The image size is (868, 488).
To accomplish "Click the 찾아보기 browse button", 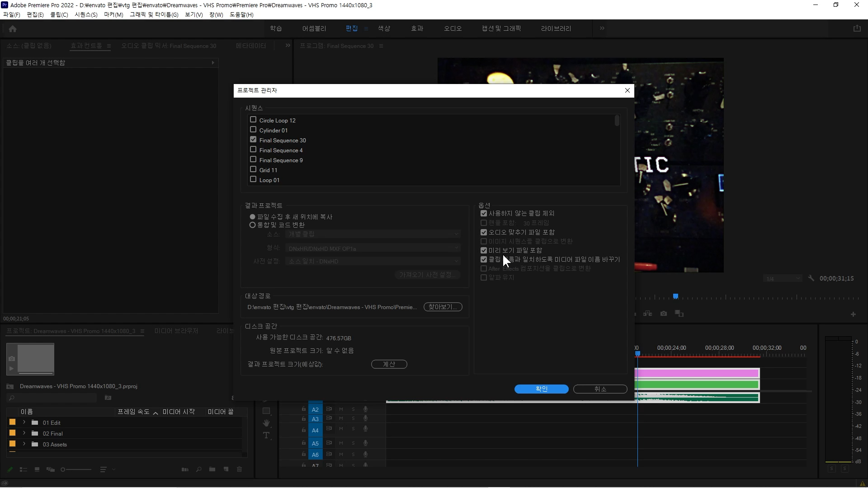I will coord(443,307).
